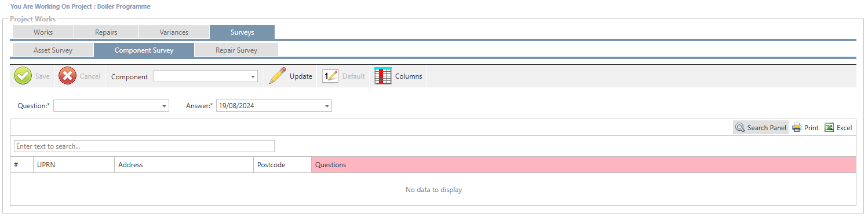Expand the Component dropdown arrow
Viewport: 868px width, 221px height.
(x=253, y=76)
